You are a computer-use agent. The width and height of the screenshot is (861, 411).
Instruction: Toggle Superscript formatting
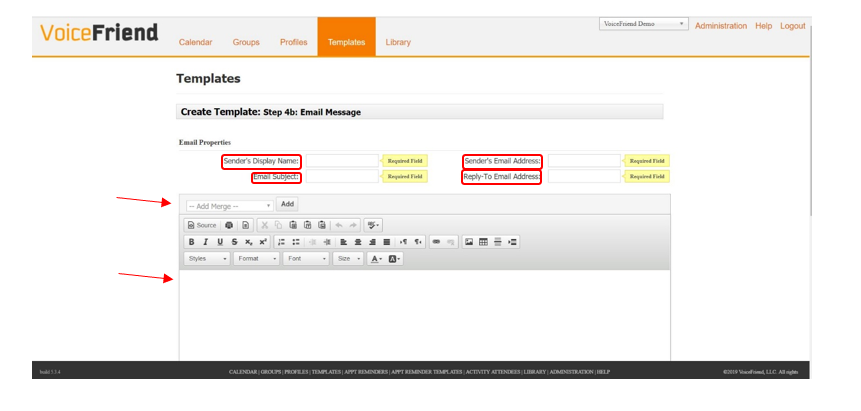263,242
